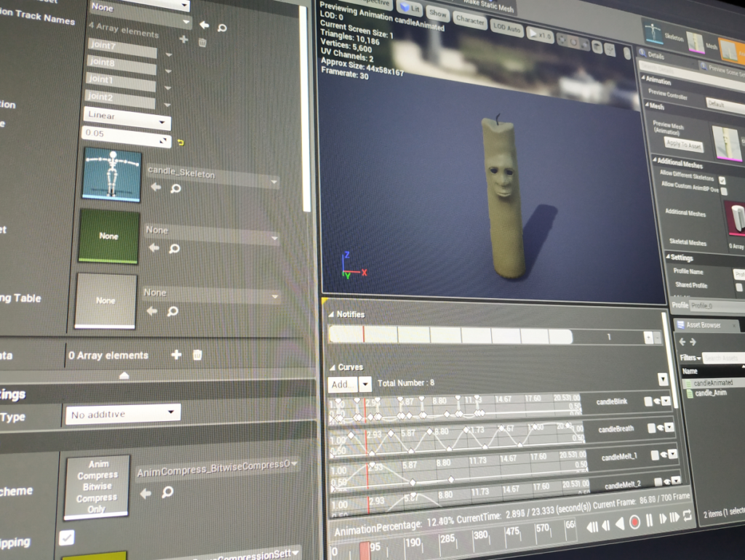745x560 pixels.
Task: Toggle candleMelt_1 curve eye visibility
Action: (664, 455)
